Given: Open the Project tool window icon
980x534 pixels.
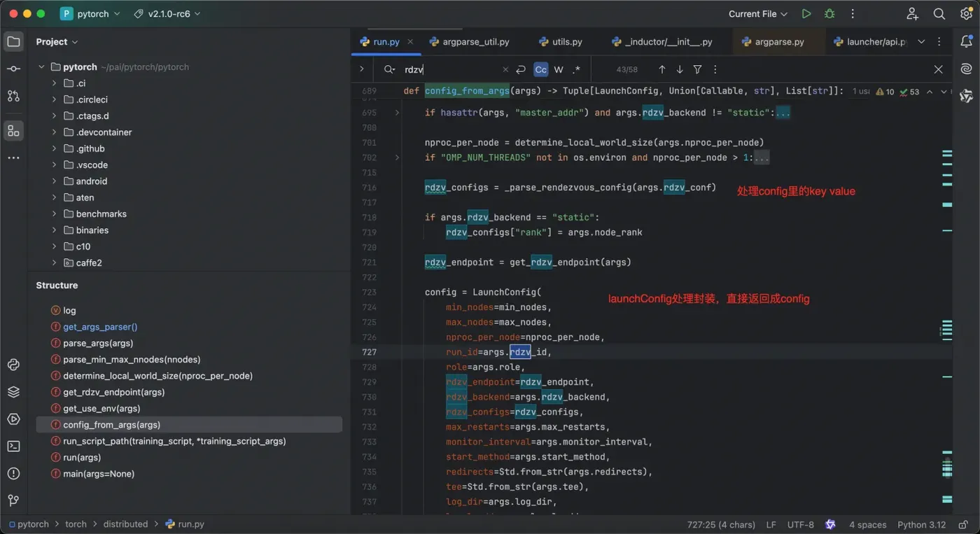Looking at the screenshot, I should (13, 42).
